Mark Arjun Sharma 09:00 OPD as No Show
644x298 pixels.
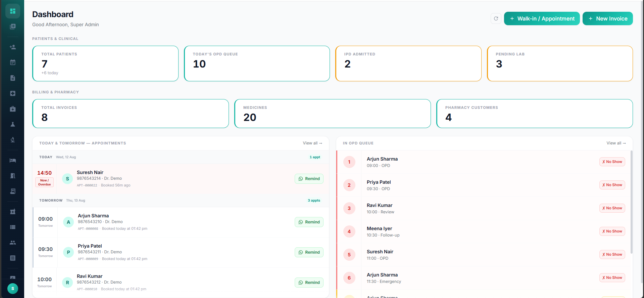pyautogui.click(x=612, y=162)
